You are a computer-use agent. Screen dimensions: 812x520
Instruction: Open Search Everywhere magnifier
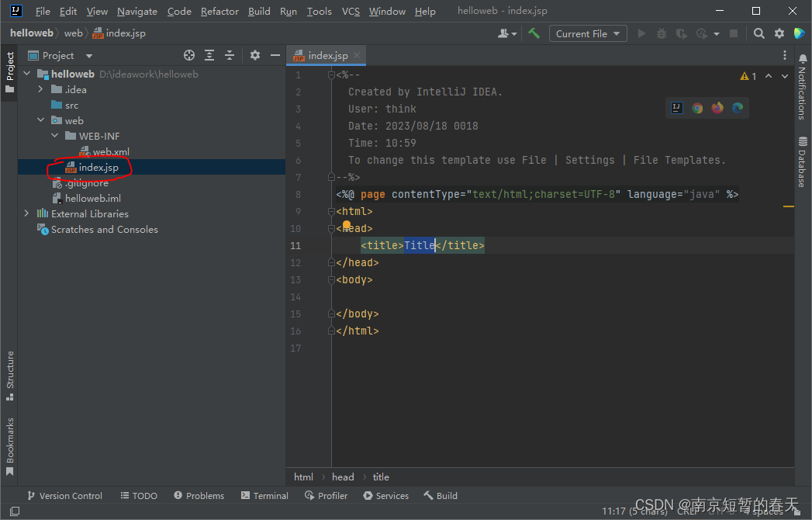758,33
